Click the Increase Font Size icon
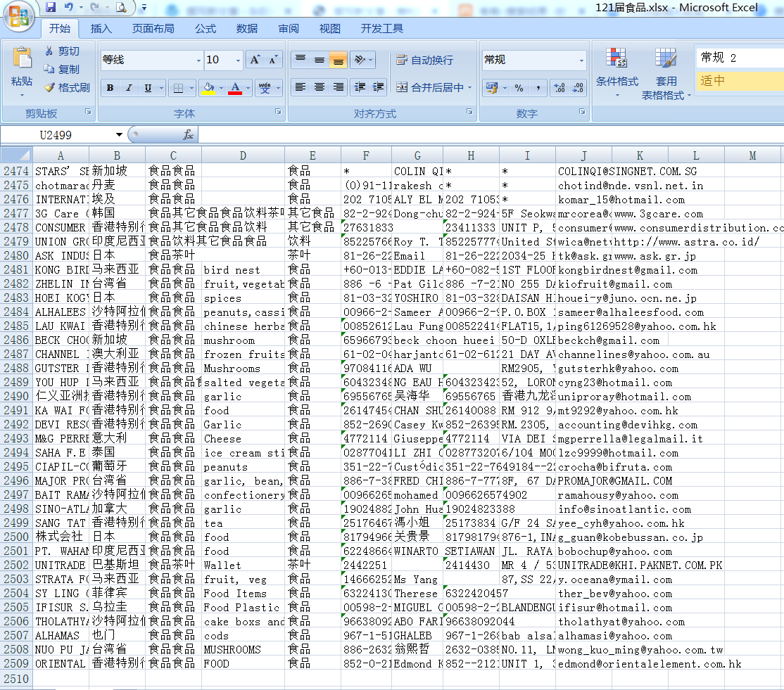This screenshot has width=784, height=690. pyautogui.click(x=255, y=60)
